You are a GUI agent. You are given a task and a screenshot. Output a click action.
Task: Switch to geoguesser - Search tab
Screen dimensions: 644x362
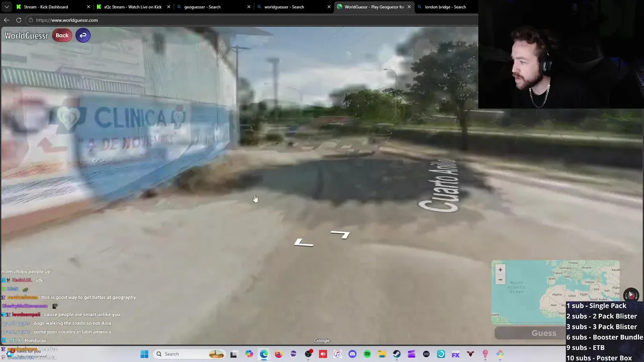(x=202, y=7)
